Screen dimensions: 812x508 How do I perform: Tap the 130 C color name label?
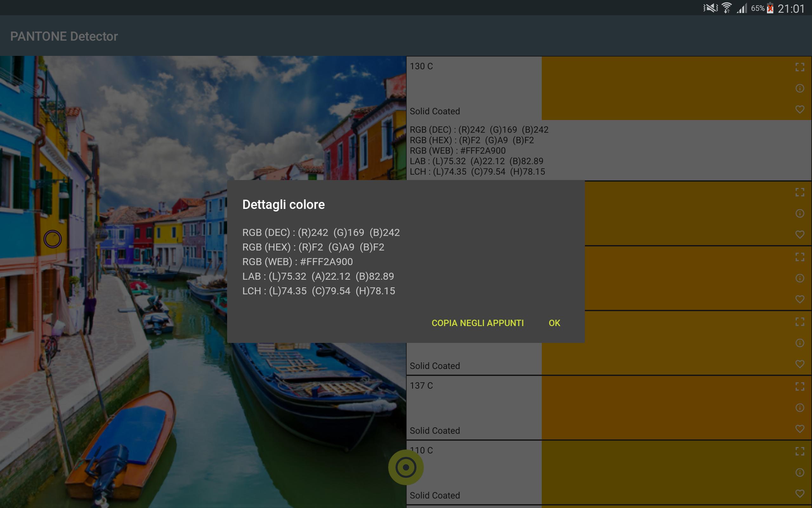click(x=422, y=67)
